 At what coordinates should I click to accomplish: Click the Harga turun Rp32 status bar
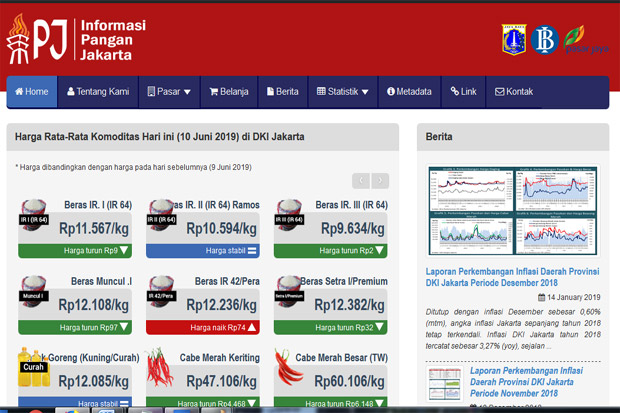pos(331,328)
